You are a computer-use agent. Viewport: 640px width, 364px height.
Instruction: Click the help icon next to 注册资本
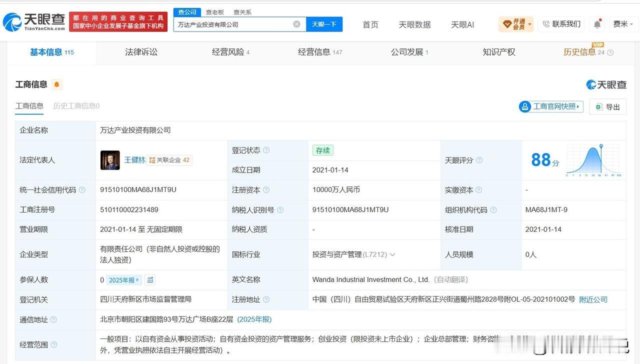(266, 190)
